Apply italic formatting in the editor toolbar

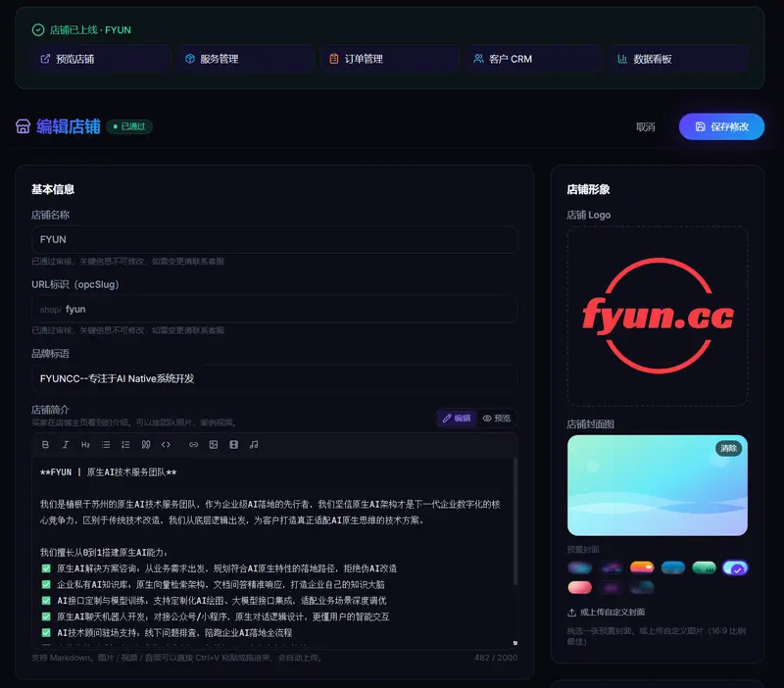point(66,445)
